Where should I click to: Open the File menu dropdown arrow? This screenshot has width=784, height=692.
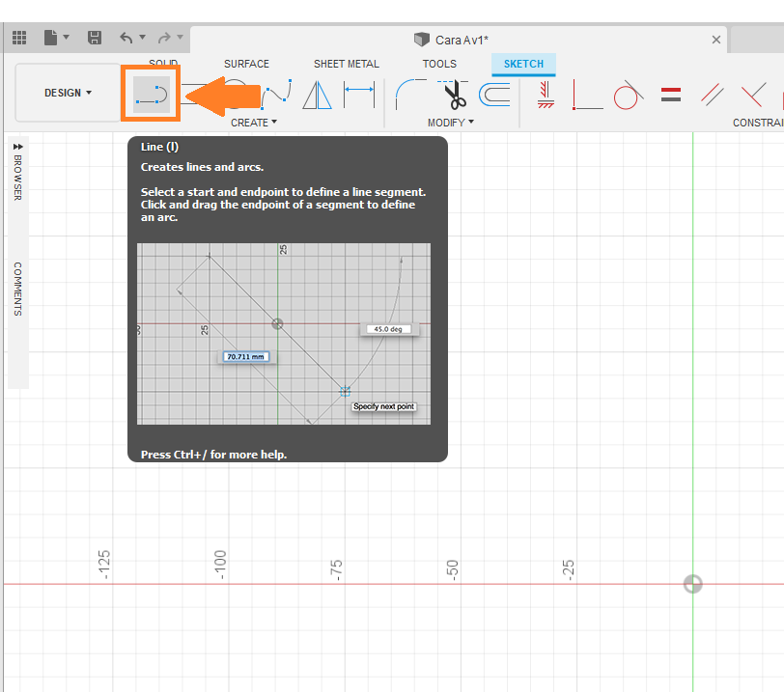66,37
